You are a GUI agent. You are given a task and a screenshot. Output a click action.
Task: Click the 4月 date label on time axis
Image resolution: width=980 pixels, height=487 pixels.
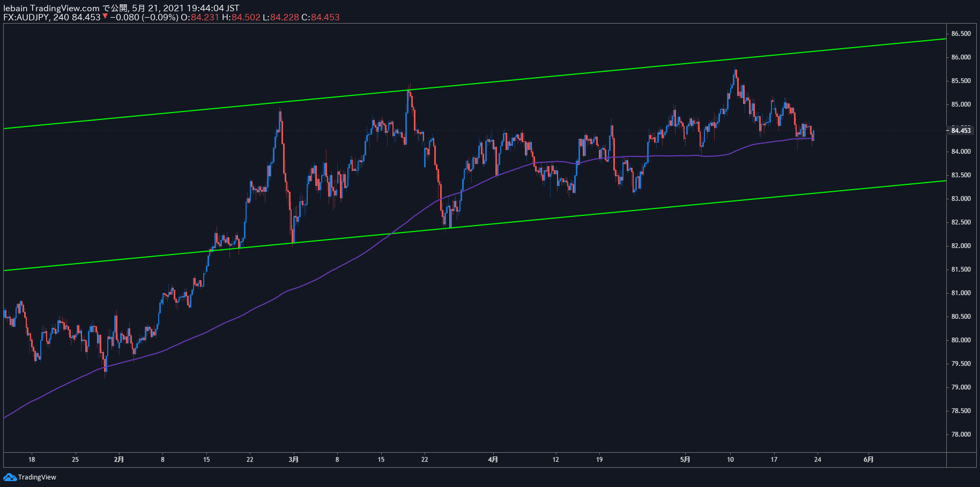click(493, 459)
